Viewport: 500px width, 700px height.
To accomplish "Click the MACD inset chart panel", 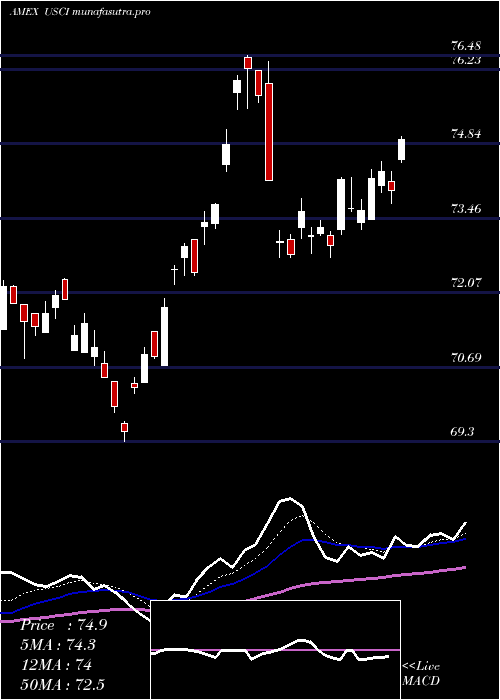I will point(275,650).
